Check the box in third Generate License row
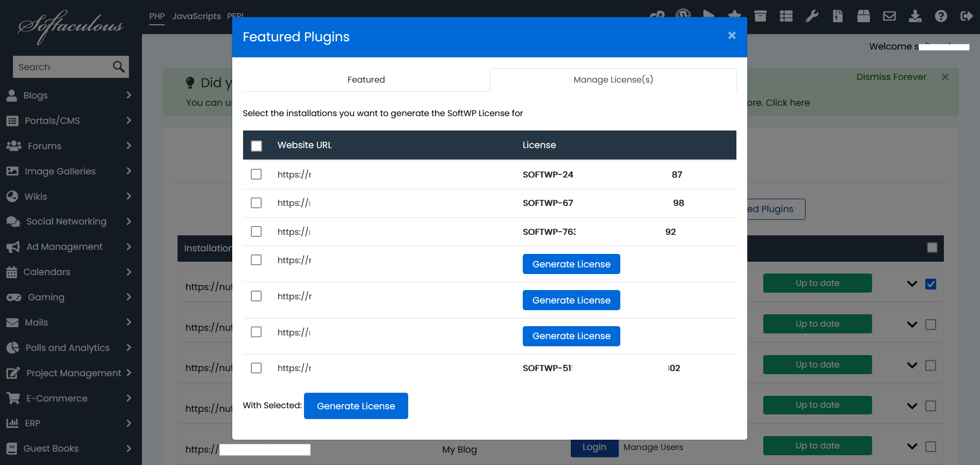Screen dimensions: 980x465 (256, 332)
